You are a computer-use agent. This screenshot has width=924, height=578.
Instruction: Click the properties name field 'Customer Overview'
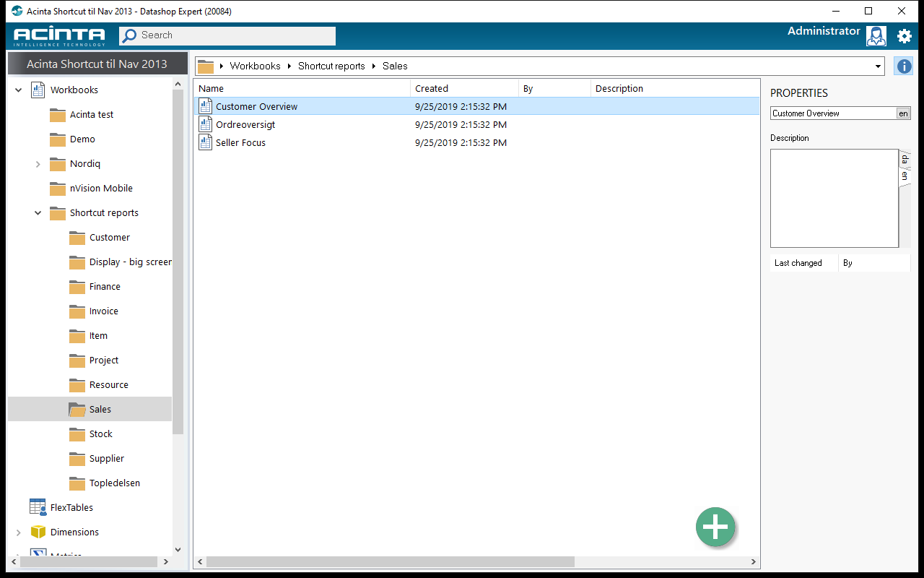pos(833,113)
